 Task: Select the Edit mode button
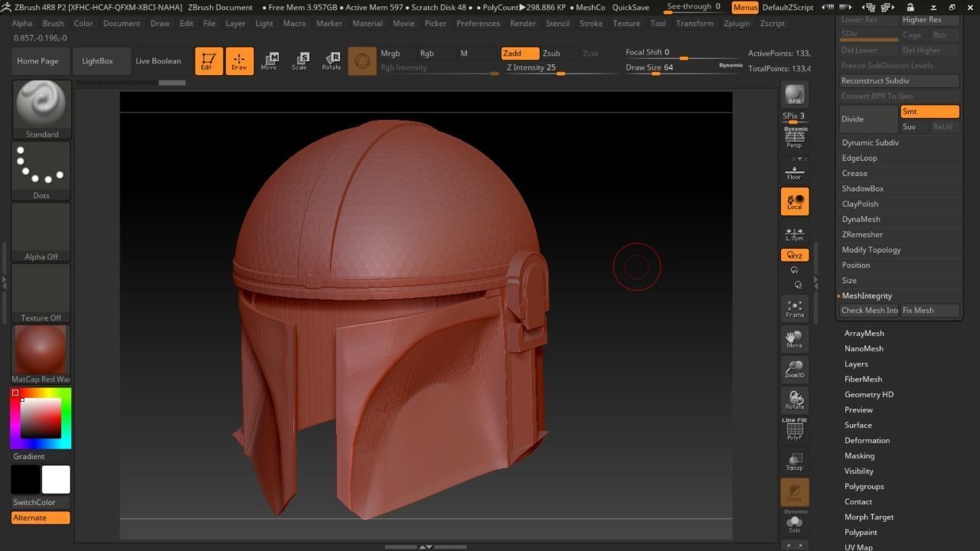208,61
